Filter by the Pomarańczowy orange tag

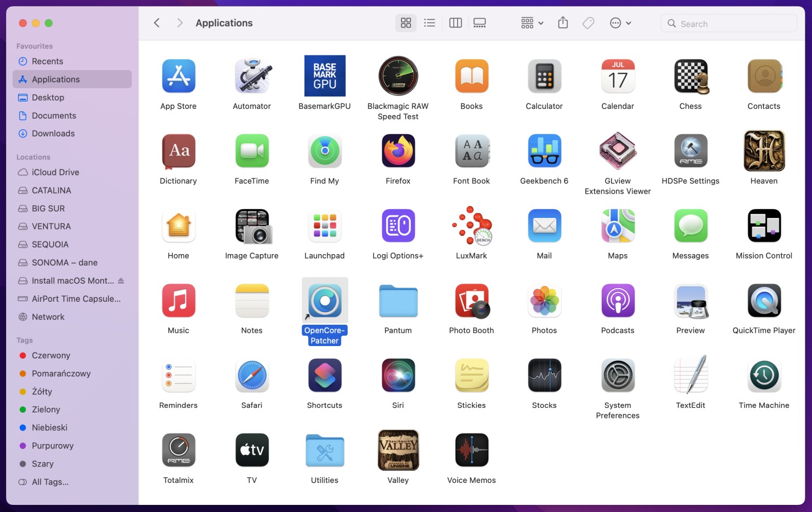coord(72,373)
